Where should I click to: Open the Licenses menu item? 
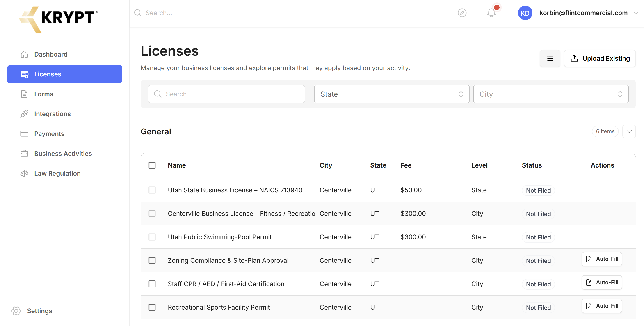64,74
